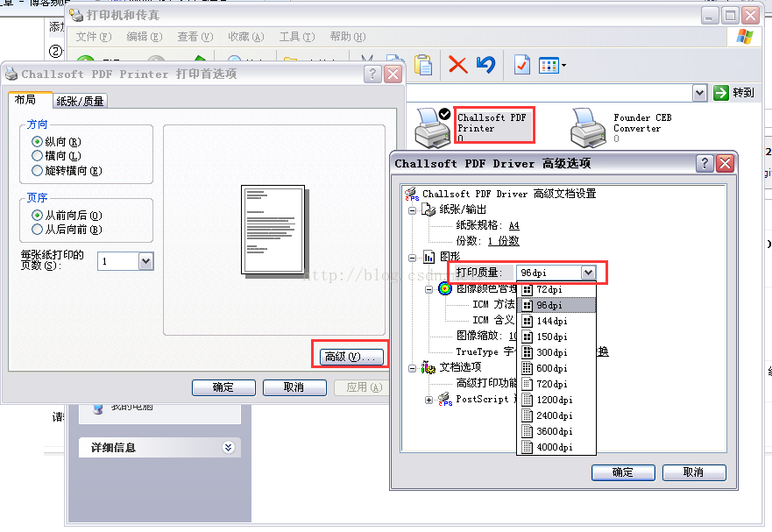Switch to the 纸张/质量 tab

[80, 101]
